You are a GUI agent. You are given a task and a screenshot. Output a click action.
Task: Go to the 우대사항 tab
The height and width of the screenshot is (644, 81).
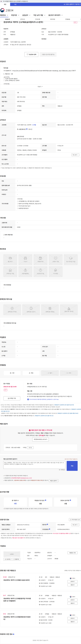tap(37, 19)
